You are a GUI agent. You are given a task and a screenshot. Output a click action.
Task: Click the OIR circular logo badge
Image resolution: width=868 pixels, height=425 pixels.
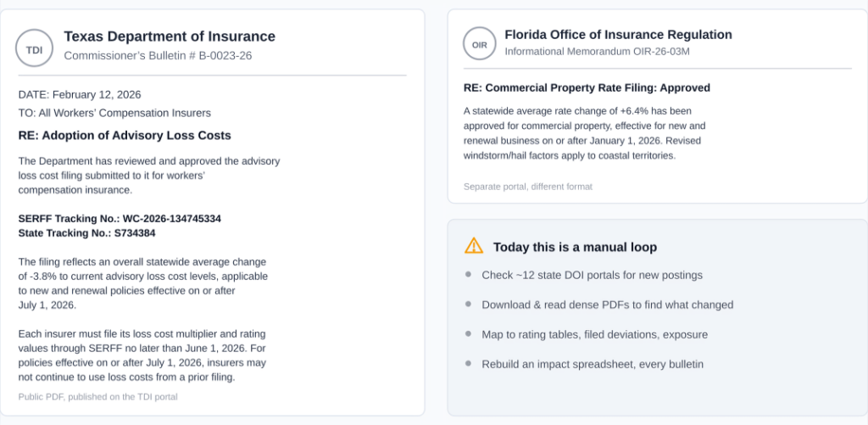point(480,43)
